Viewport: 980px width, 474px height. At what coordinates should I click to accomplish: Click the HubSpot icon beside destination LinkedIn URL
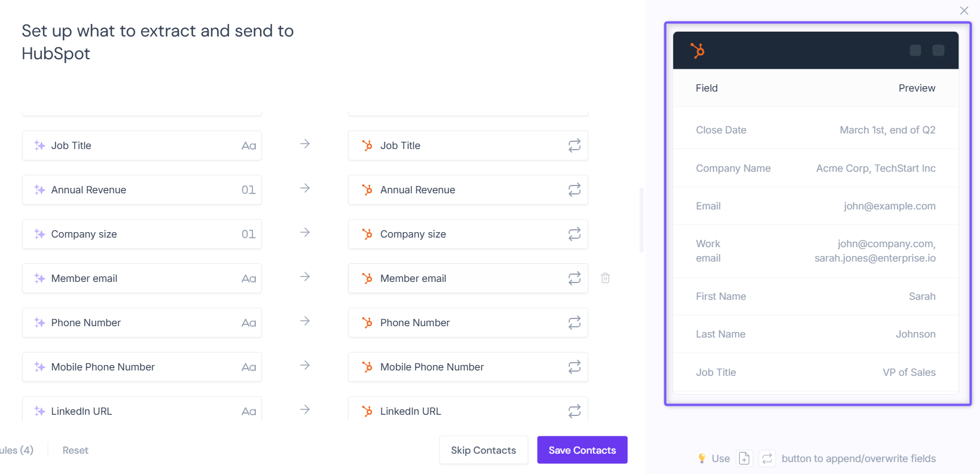[367, 411]
